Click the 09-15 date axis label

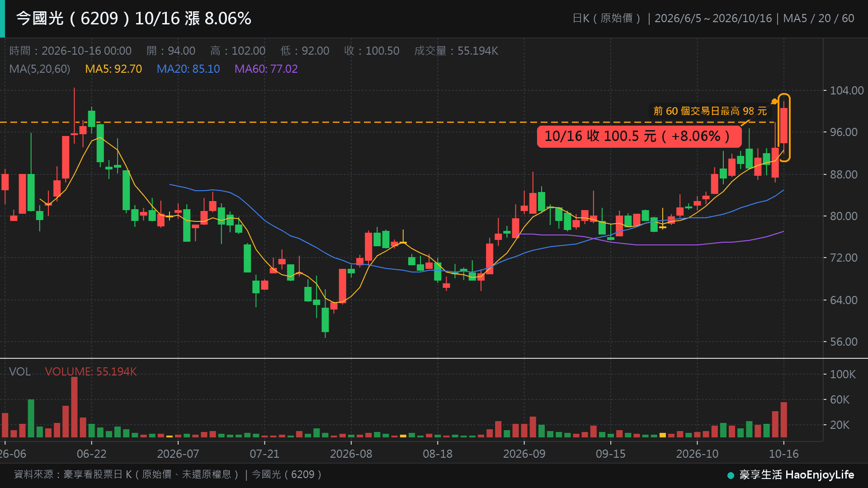point(611,454)
